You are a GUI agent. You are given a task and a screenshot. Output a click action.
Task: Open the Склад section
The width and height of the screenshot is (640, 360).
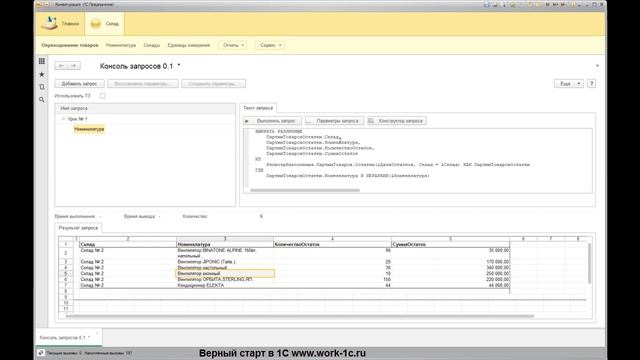(105, 24)
